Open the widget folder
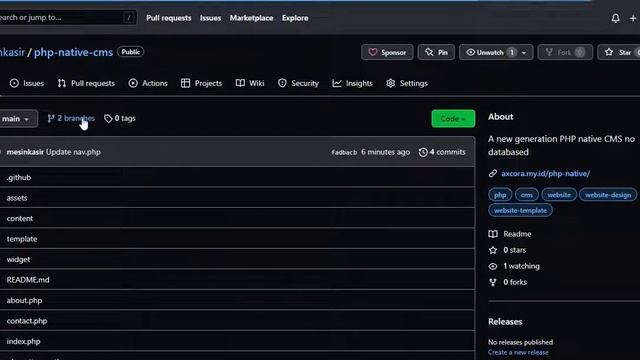The width and height of the screenshot is (640, 360). point(18,259)
